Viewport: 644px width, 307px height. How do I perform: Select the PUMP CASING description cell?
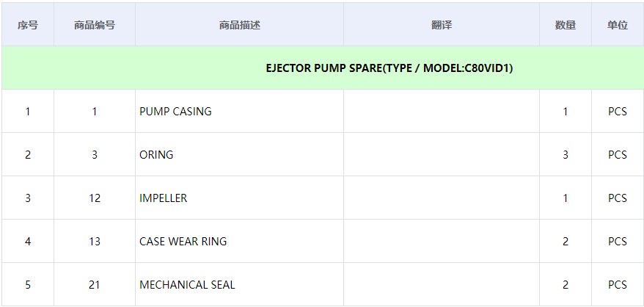pyautogui.click(x=175, y=112)
